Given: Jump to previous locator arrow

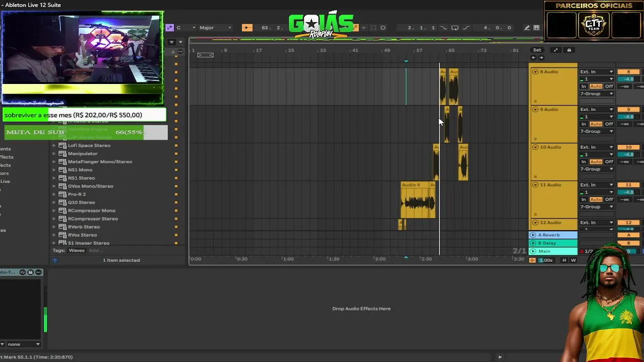Looking at the screenshot, I should pos(533,57).
